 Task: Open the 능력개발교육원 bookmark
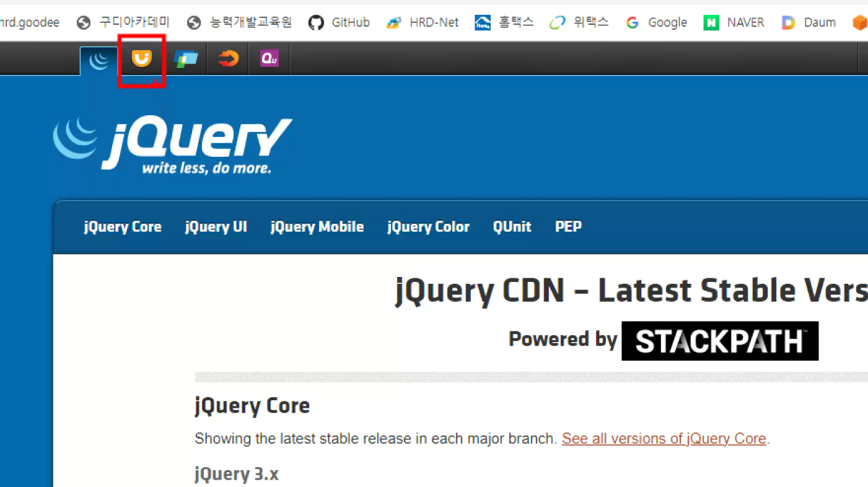tap(239, 22)
